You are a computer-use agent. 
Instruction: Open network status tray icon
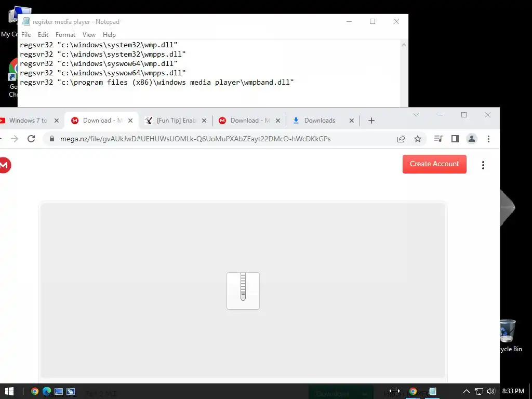478,391
